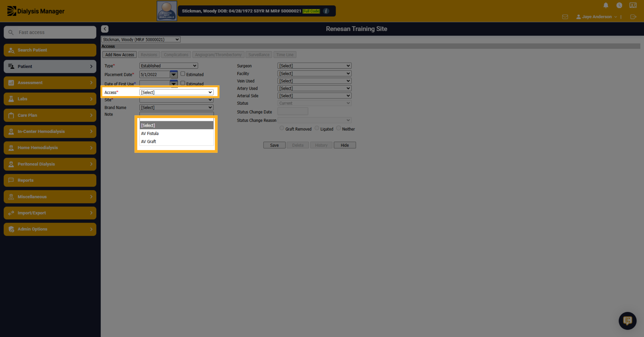The image size is (644, 337).
Task: Click the Save button
Action: [x=274, y=145]
